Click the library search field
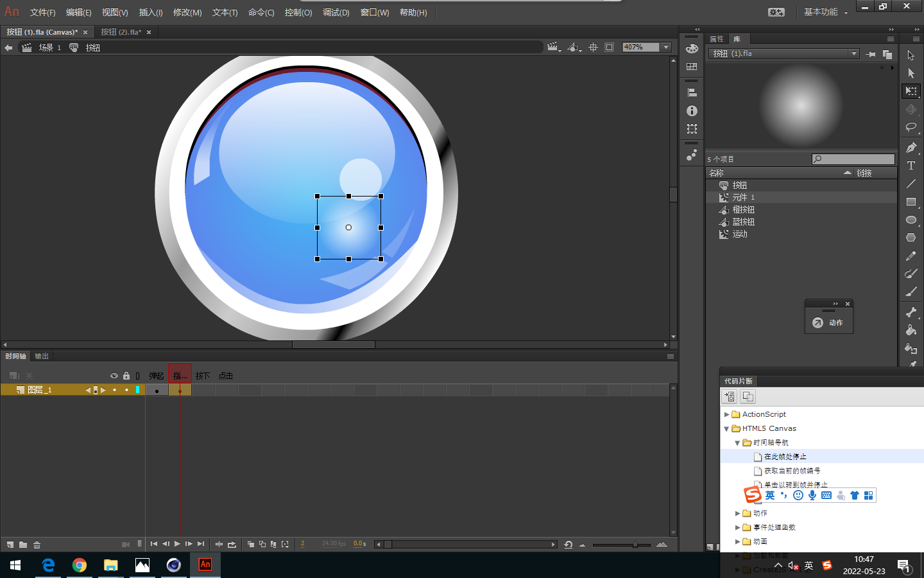The width and height of the screenshot is (924, 578). point(857,159)
